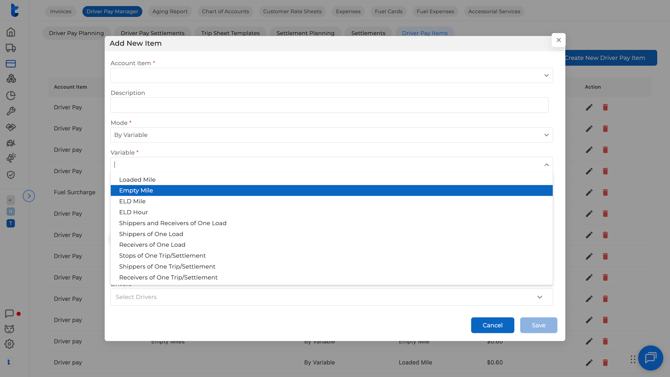Open the home icon in sidebar
Viewport: 670px width, 377px height.
(11, 32)
